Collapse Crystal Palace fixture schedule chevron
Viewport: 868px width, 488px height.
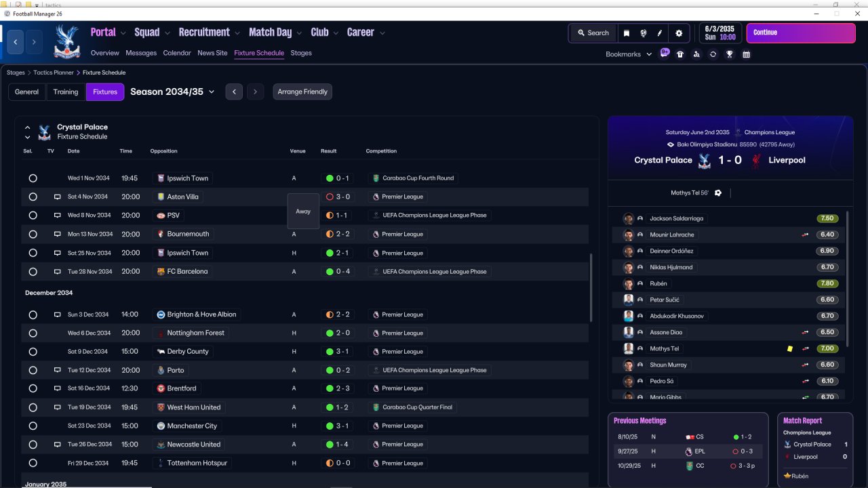tap(28, 127)
